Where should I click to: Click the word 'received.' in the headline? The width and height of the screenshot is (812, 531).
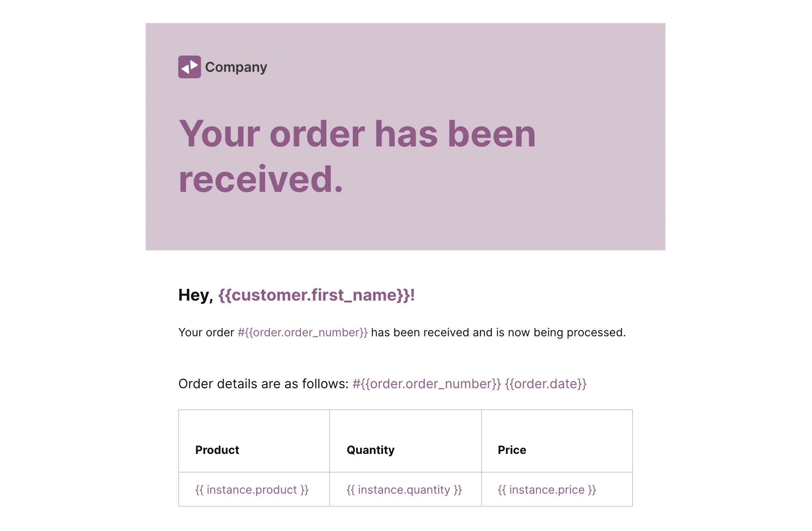pos(261,179)
